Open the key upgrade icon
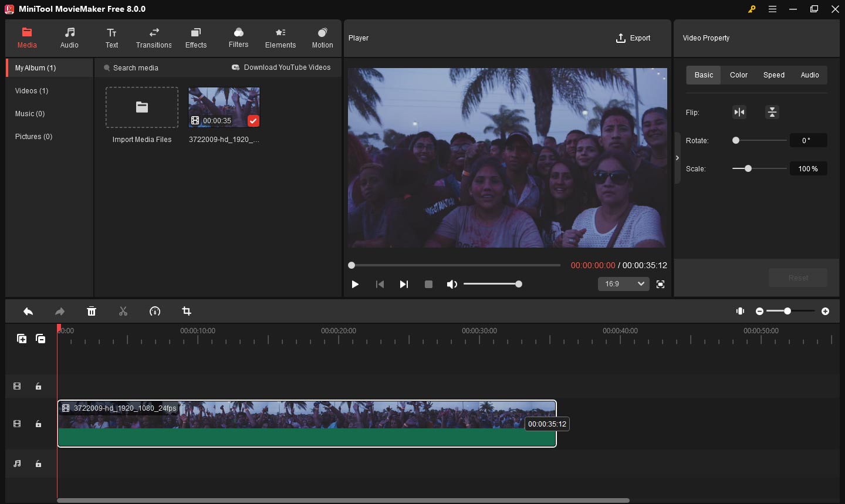This screenshot has height=504, width=845. 752,9
